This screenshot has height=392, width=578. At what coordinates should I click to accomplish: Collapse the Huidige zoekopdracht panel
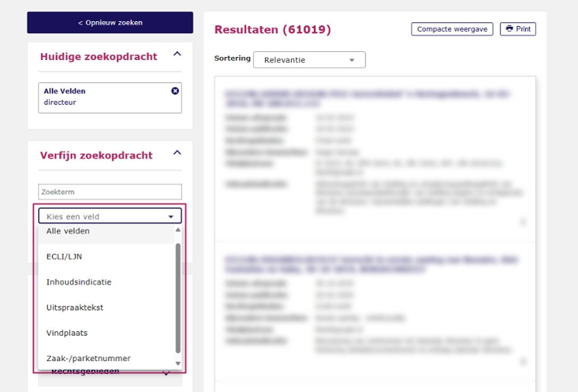[177, 55]
